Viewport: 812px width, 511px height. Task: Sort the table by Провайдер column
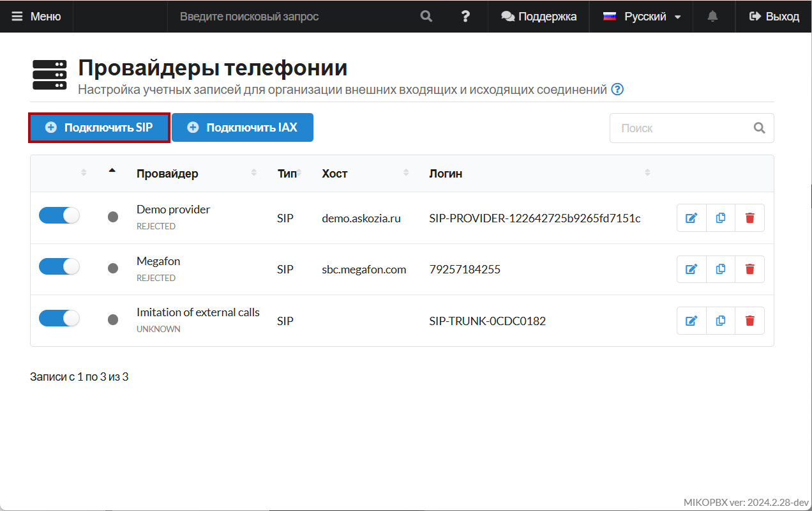pos(167,174)
